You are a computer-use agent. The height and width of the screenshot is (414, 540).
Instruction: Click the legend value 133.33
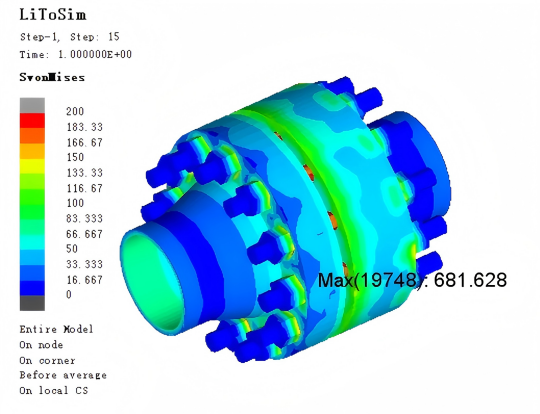85,173
